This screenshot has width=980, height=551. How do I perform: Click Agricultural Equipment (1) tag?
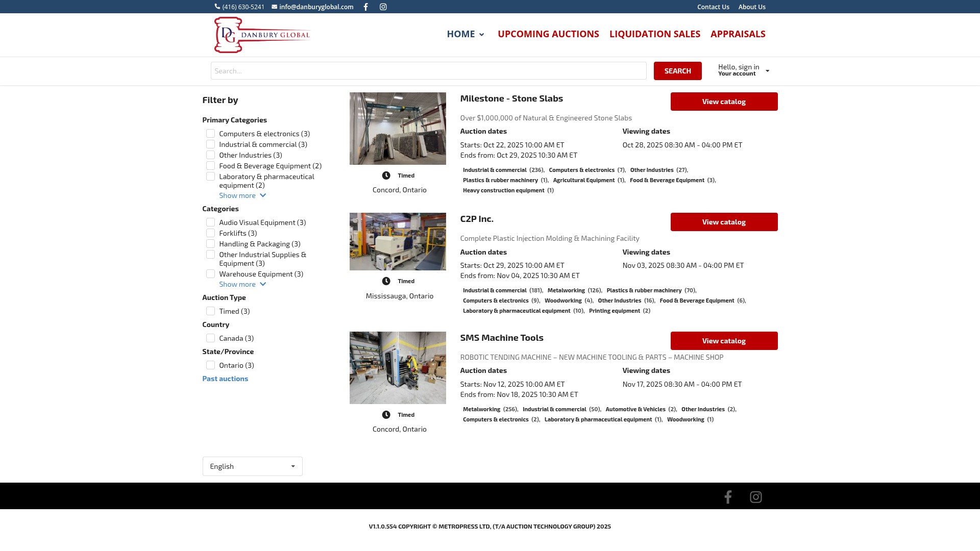[589, 180]
